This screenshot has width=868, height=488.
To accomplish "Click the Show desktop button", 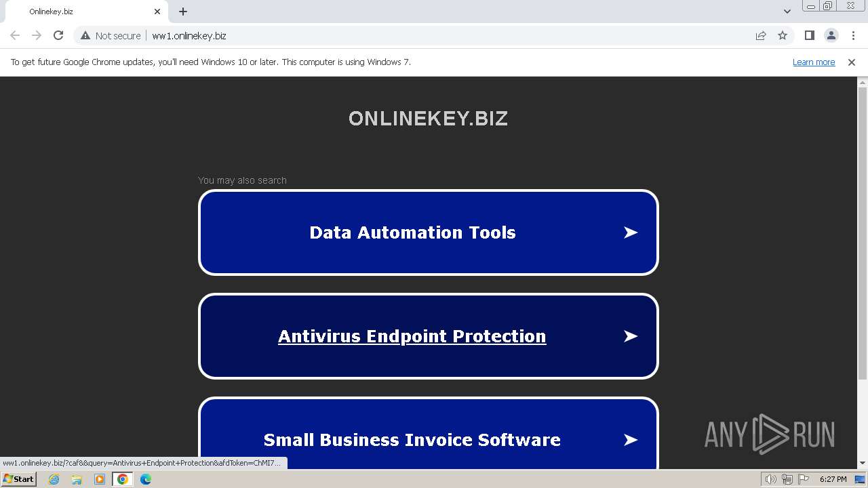I will coord(860,479).
